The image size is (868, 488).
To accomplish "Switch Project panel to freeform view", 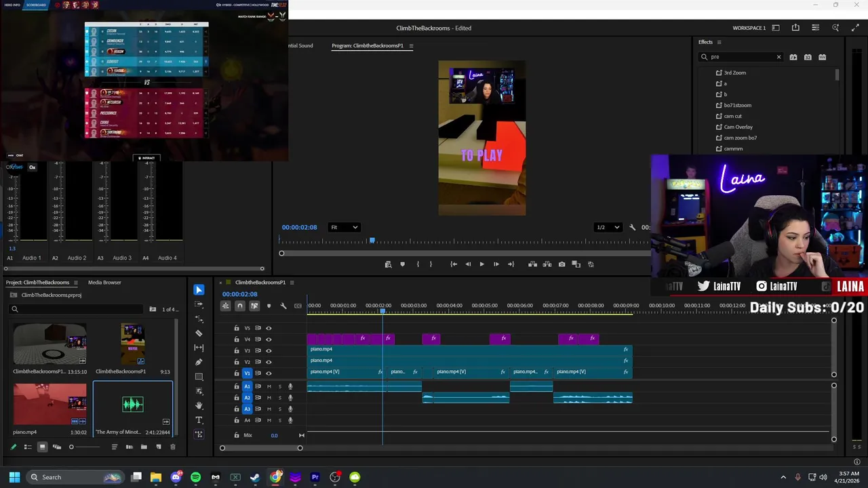I will (56, 447).
